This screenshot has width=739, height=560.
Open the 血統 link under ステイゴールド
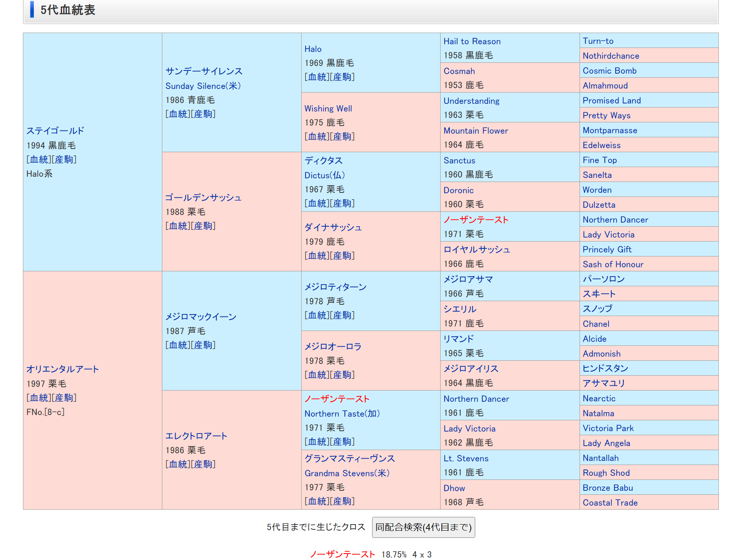39,159
